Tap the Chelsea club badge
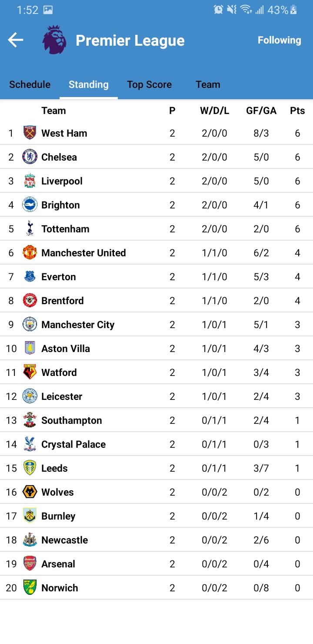Viewport: 313px width, 644px height. tap(30, 157)
